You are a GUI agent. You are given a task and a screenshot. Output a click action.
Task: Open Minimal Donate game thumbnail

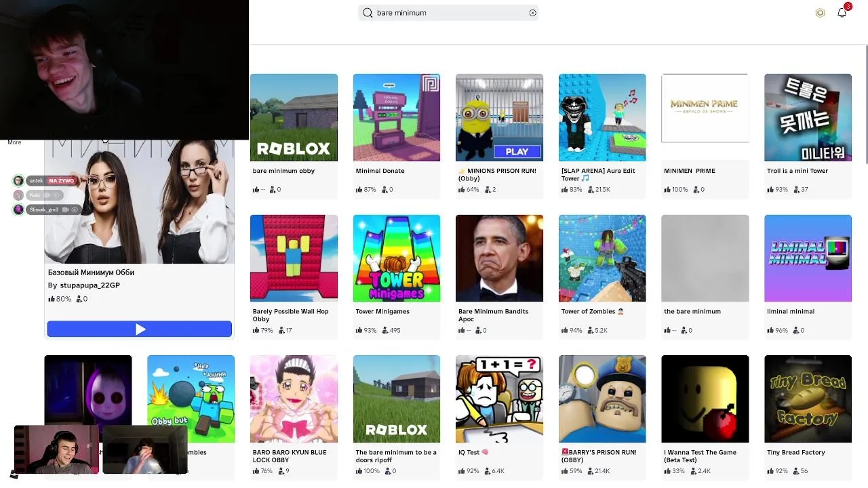(x=397, y=117)
